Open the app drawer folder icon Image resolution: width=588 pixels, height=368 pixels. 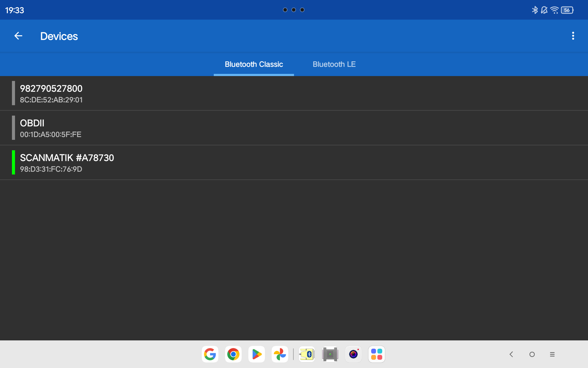click(x=377, y=354)
